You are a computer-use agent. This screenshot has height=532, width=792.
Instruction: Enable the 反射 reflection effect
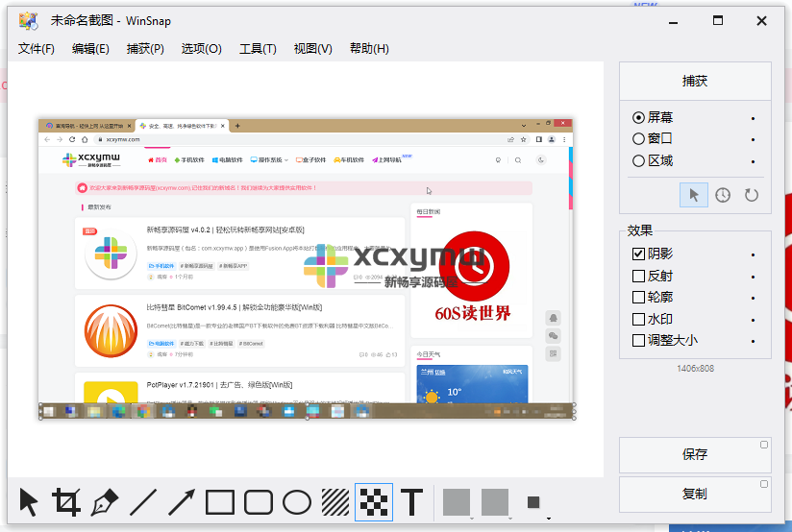coord(653,277)
